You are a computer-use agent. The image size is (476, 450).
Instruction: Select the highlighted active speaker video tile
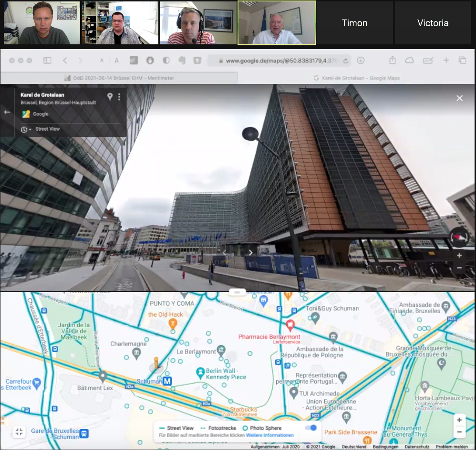tap(277, 23)
